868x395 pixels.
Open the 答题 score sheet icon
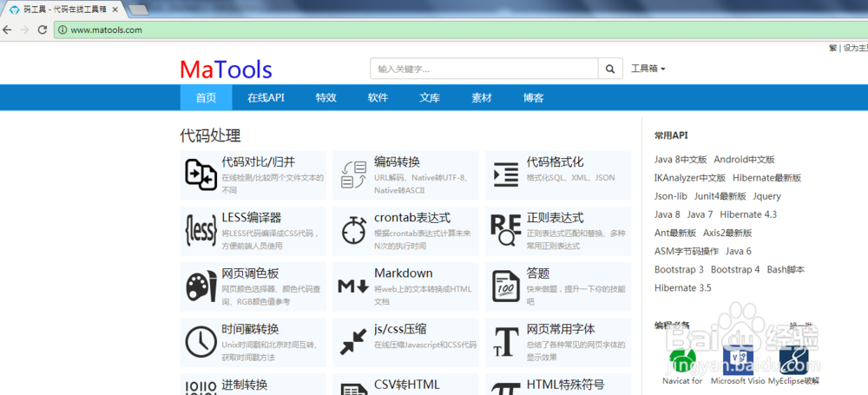(x=505, y=286)
